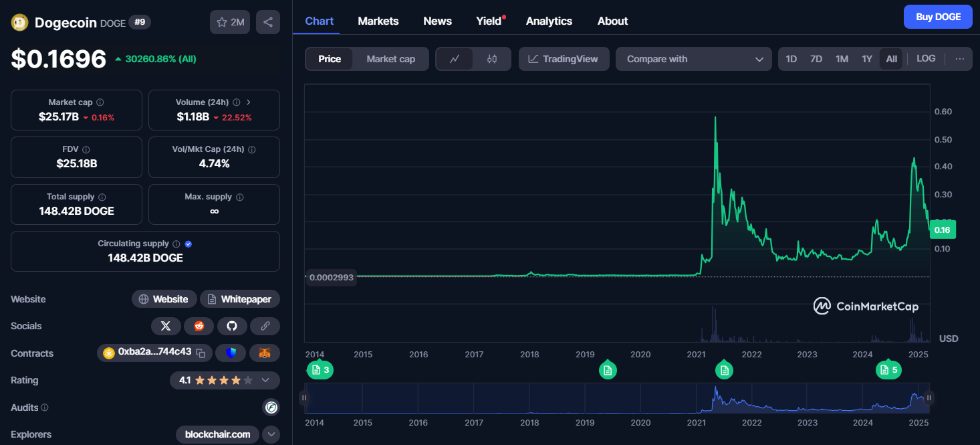Add Dogecoin to watchlist with star button
The height and width of the screenshot is (445, 980).
pos(230,22)
